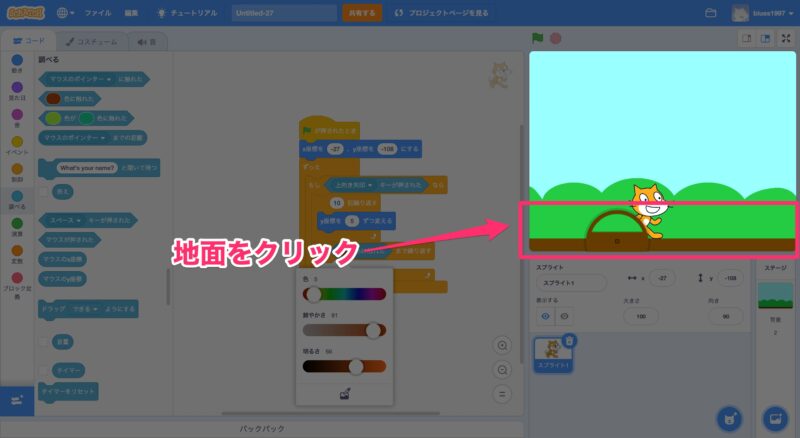Set sprite to hidden with crossed-eye toggle

coord(565,315)
